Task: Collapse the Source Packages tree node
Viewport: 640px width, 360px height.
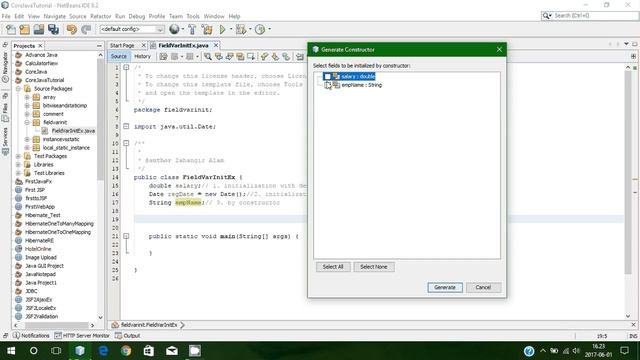Action: click(18, 89)
